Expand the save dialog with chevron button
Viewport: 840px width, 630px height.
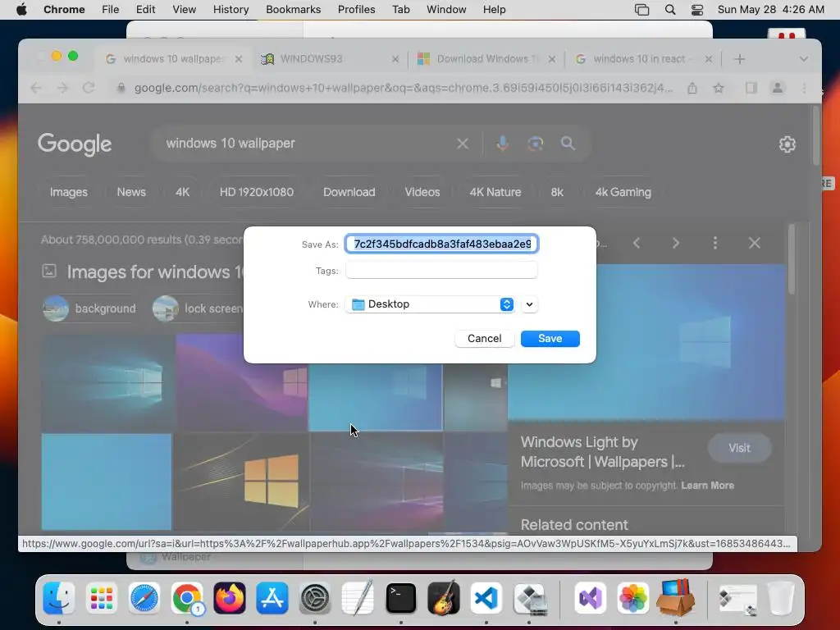(x=529, y=304)
